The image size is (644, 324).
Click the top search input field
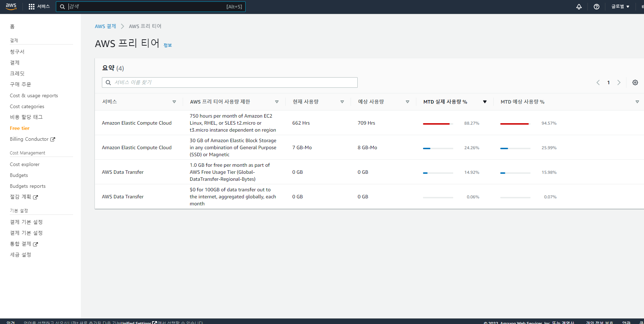[150, 7]
